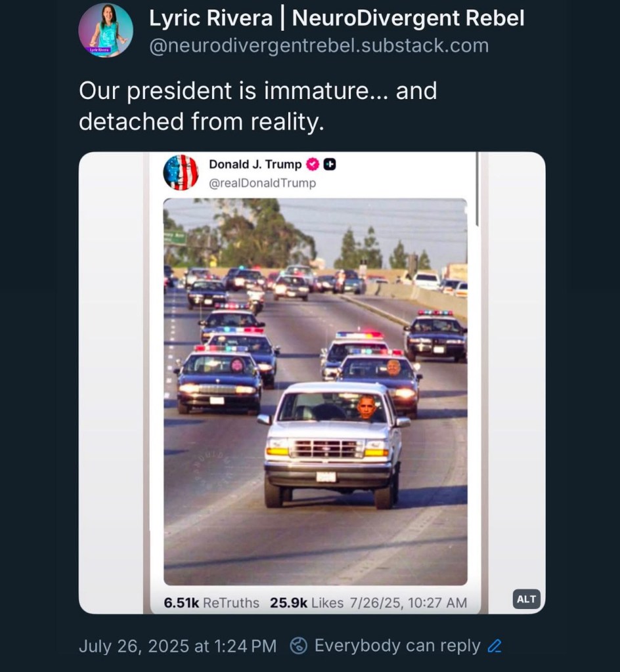
Task: Click the flag-themed avatar in embedded post
Action: (x=181, y=173)
